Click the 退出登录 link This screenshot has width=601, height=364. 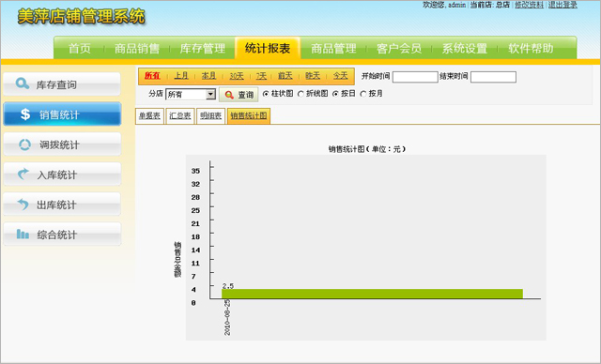click(x=562, y=5)
